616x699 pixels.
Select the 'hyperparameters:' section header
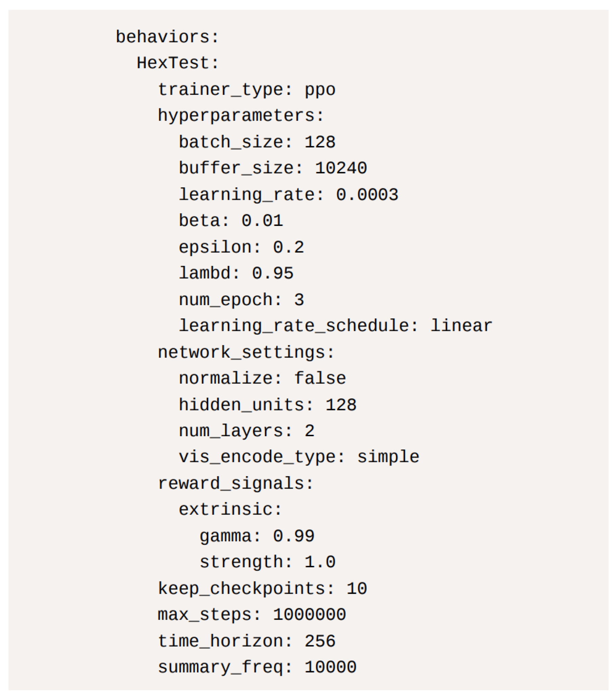pyautogui.click(x=241, y=116)
